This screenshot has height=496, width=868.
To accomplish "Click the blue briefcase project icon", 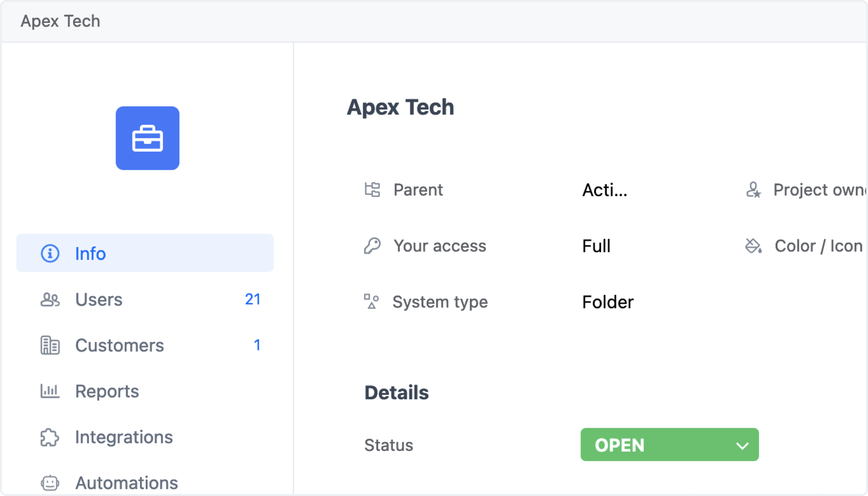I will [x=147, y=138].
